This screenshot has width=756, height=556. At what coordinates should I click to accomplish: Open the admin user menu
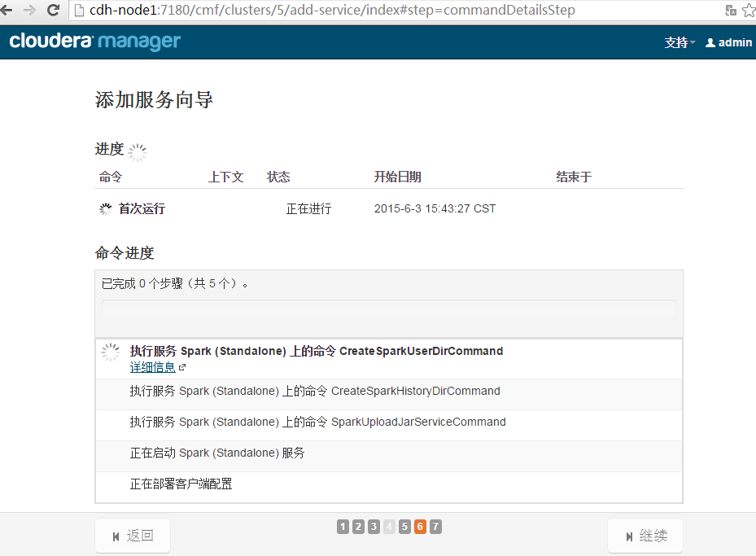click(728, 42)
